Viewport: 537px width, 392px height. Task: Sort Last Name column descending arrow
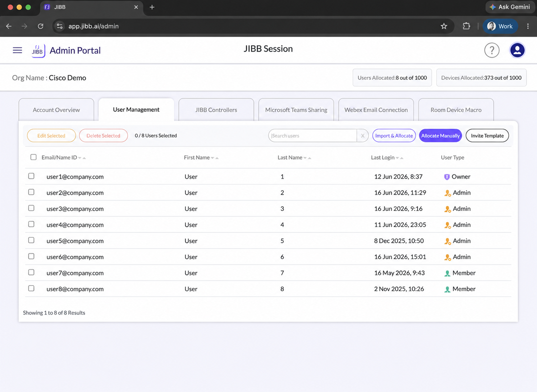point(305,158)
